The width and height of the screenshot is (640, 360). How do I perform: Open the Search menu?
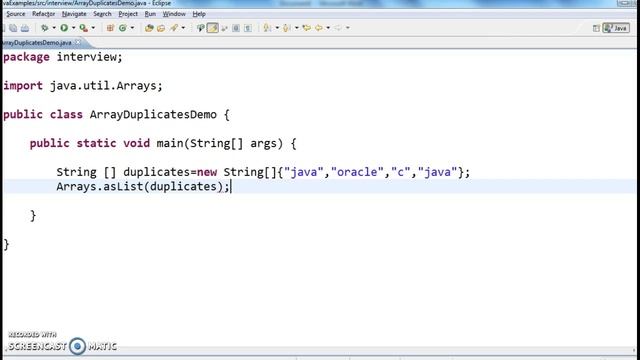pyautogui.click(x=102, y=14)
